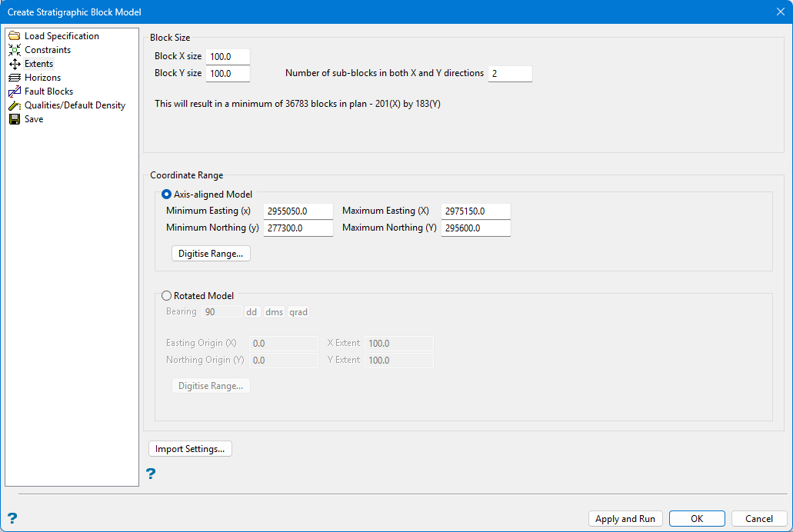The height and width of the screenshot is (532, 793).
Task: Open help via question mark below Import Settings
Action: coord(151,474)
